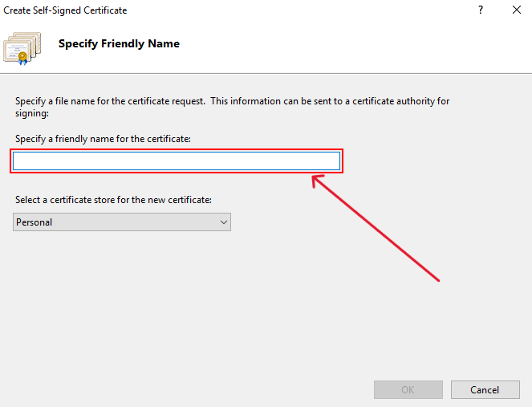Open the Personal certificate store dropdown
532x407 pixels.
click(122, 222)
